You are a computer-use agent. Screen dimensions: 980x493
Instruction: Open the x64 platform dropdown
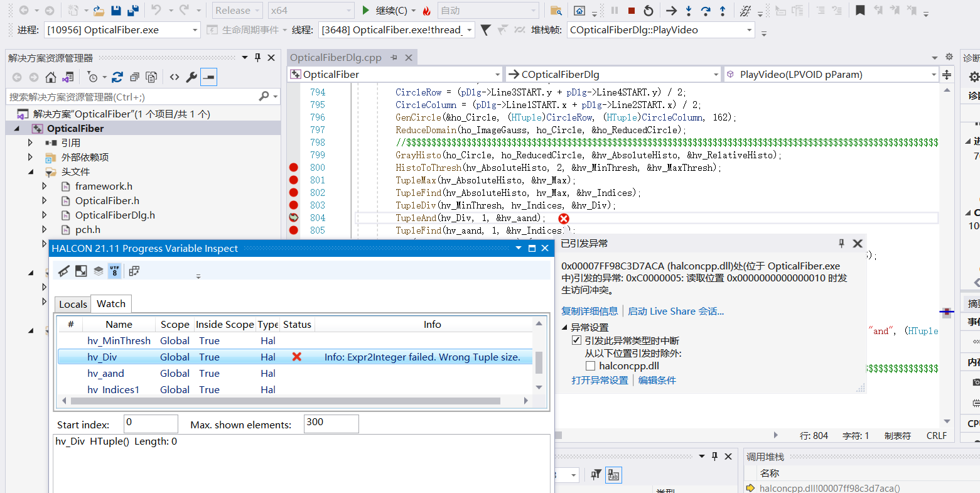(311, 11)
